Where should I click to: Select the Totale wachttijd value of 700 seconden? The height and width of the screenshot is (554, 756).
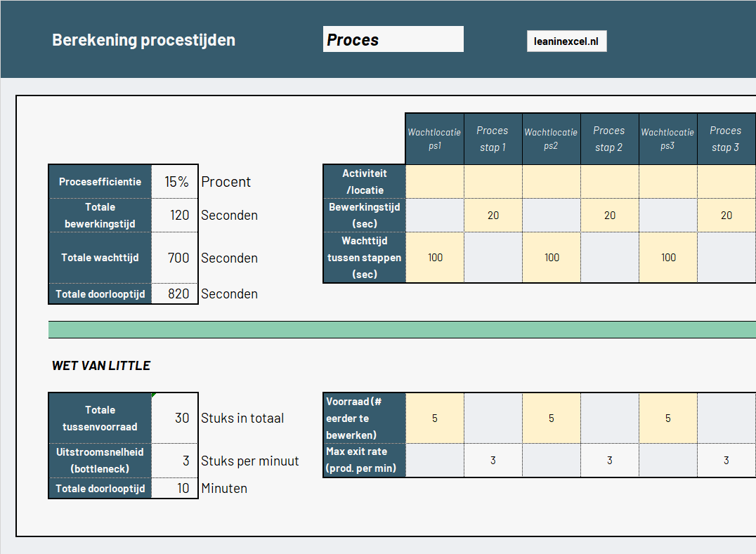coord(175,258)
